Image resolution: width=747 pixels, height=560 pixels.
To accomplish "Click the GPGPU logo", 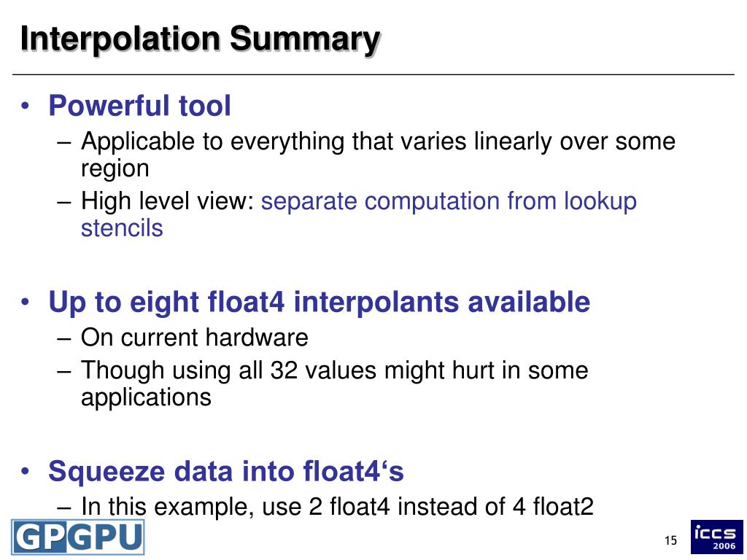I will (78, 537).
